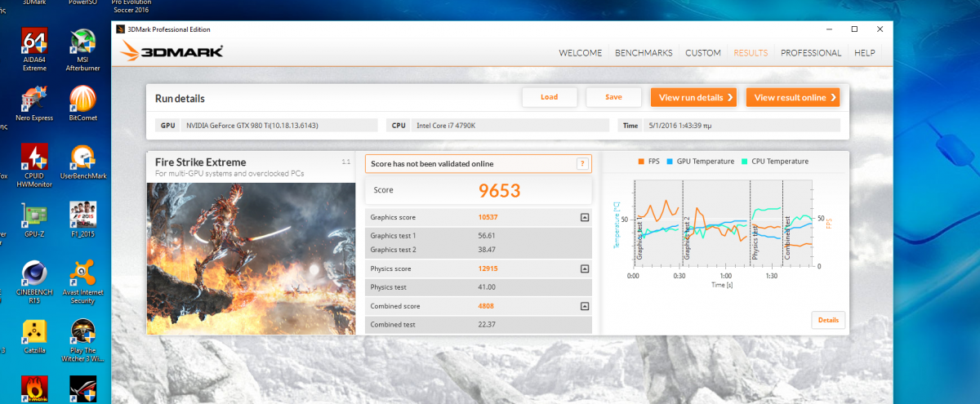
Task: Click the Run details heading
Action: click(x=180, y=99)
